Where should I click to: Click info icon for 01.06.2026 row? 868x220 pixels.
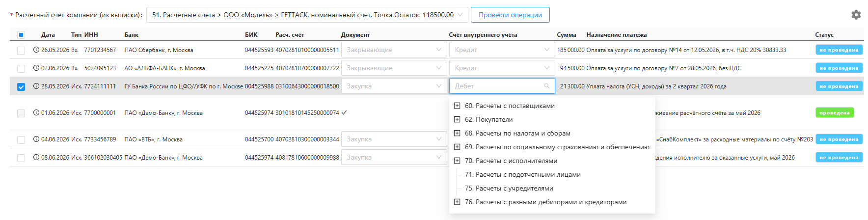36,112
